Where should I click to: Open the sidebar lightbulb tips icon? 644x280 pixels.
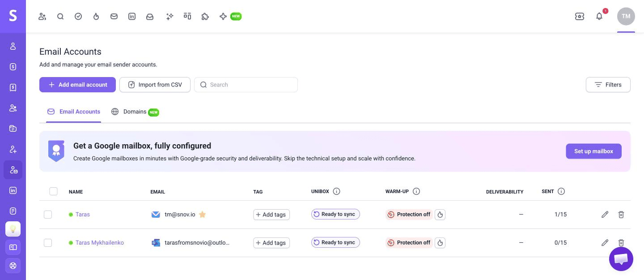click(13, 229)
